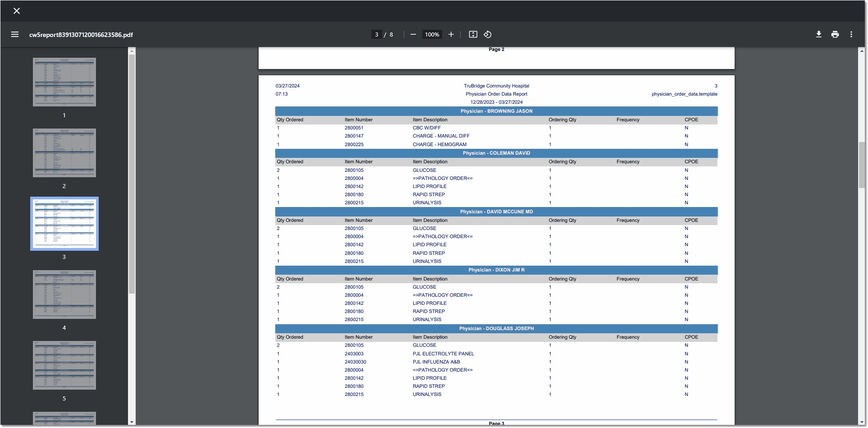
Task: Select date range 12/28/2023 - 03/27/2024
Action: click(x=496, y=102)
